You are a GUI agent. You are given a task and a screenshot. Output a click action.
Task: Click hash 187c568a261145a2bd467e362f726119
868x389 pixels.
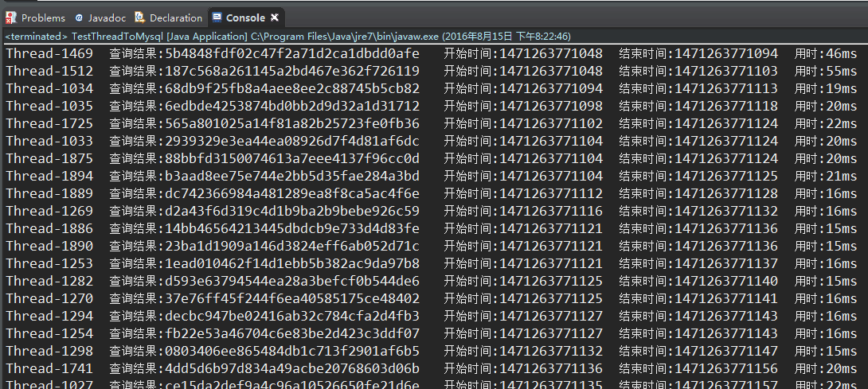click(292, 71)
